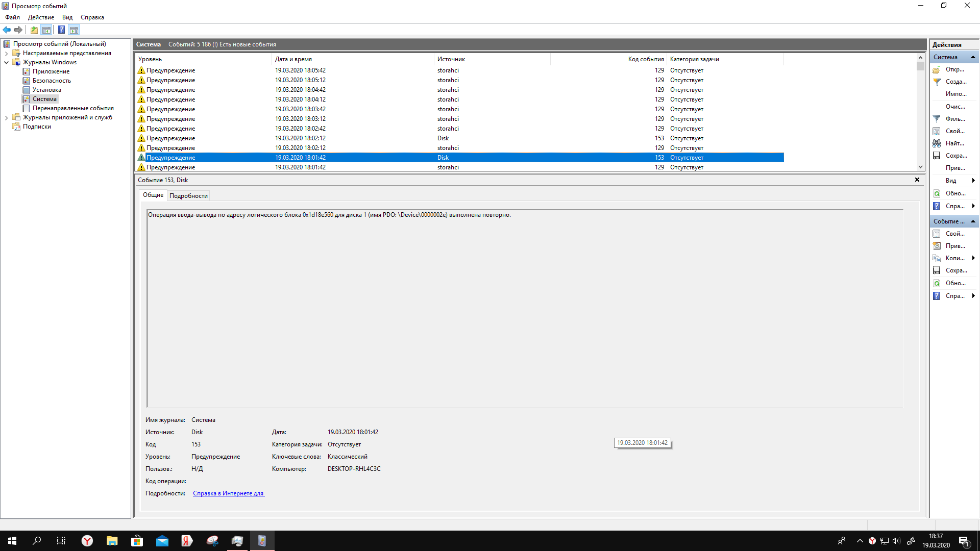Click the Up one level folder icon
980x551 pixels.
(34, 30)
